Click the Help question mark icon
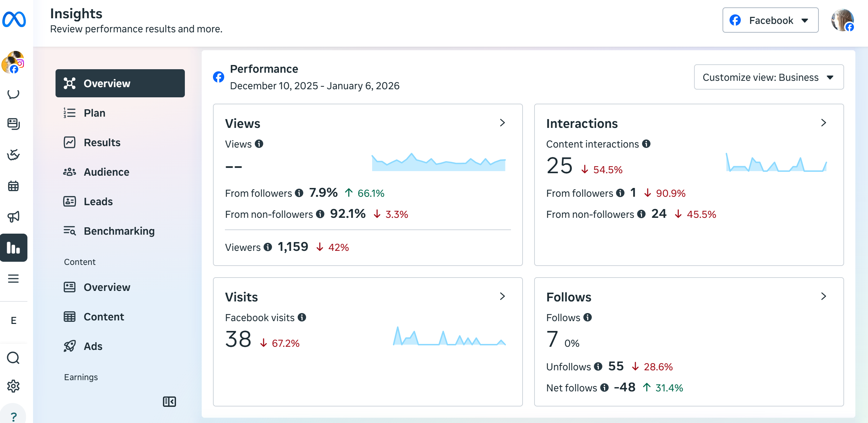 pyautogui.click(x=13, y=417)
